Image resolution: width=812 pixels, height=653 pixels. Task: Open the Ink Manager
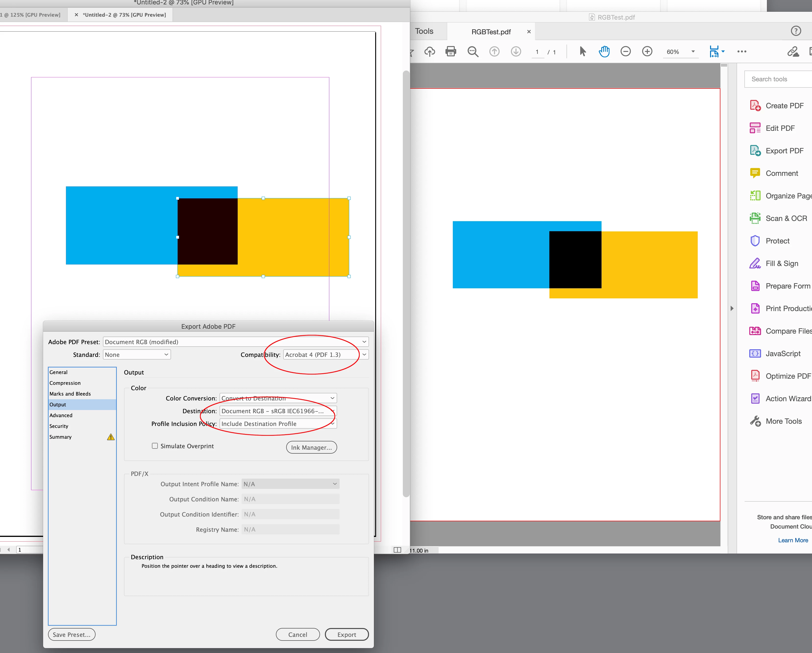311,447
